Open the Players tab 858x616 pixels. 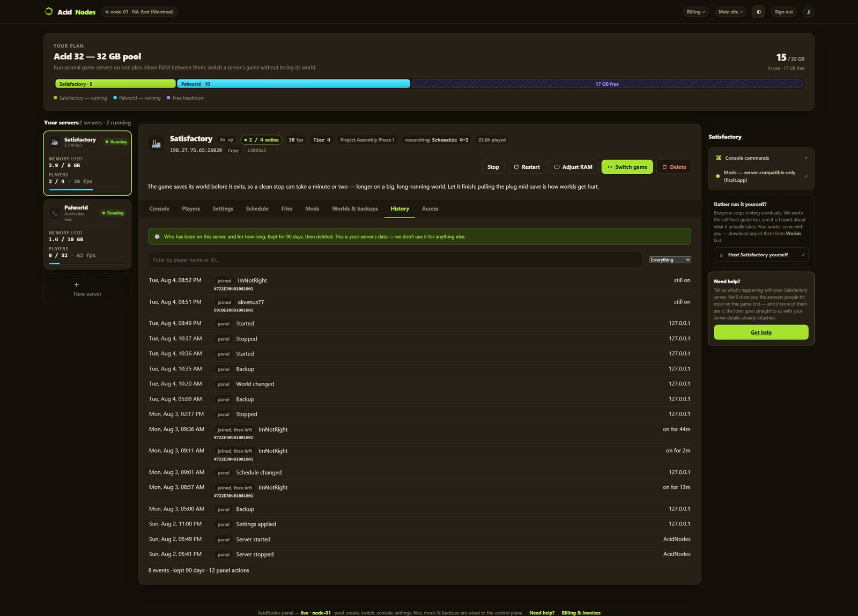click(x=191, y=209)
